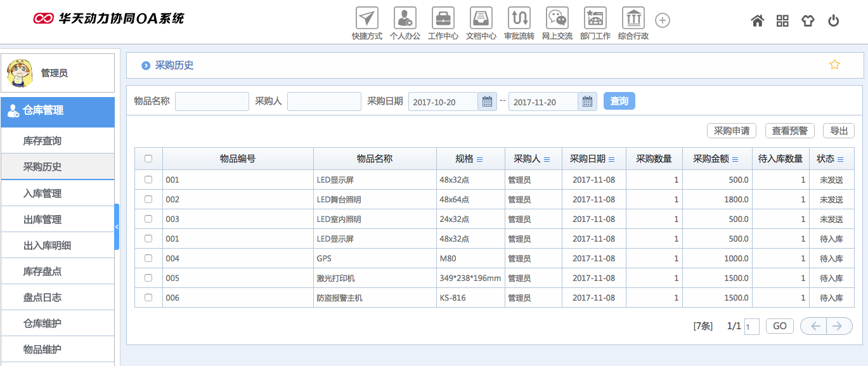Click the 查询 search button
Screen dimensions: 868x366
coord(619,101)
